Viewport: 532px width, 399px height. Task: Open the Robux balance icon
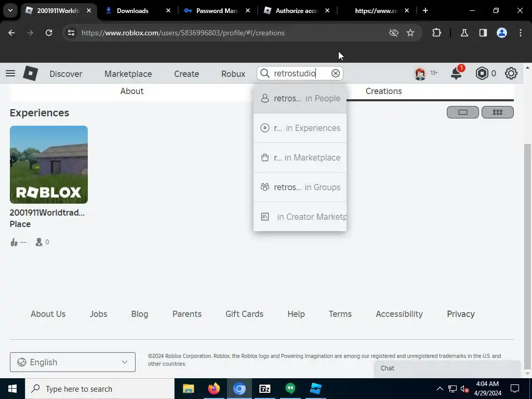click(482, 73)
